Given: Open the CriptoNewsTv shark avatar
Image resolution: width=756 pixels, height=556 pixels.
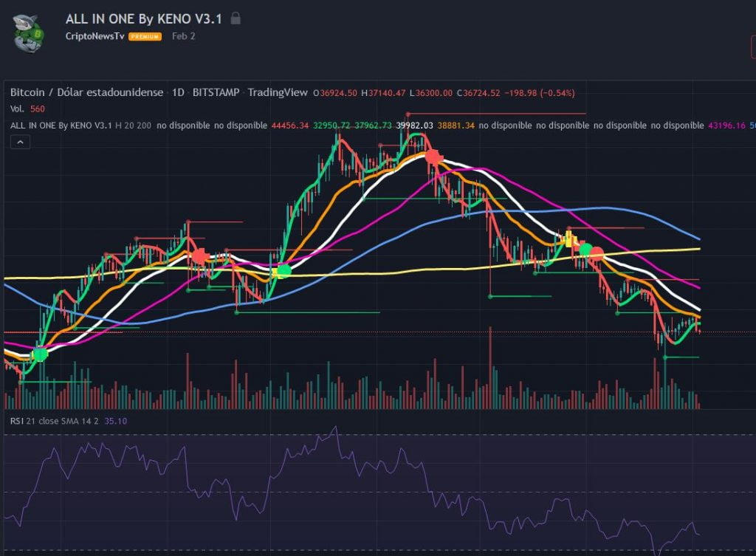Looking at the screenshot, I should coord(28,33).
